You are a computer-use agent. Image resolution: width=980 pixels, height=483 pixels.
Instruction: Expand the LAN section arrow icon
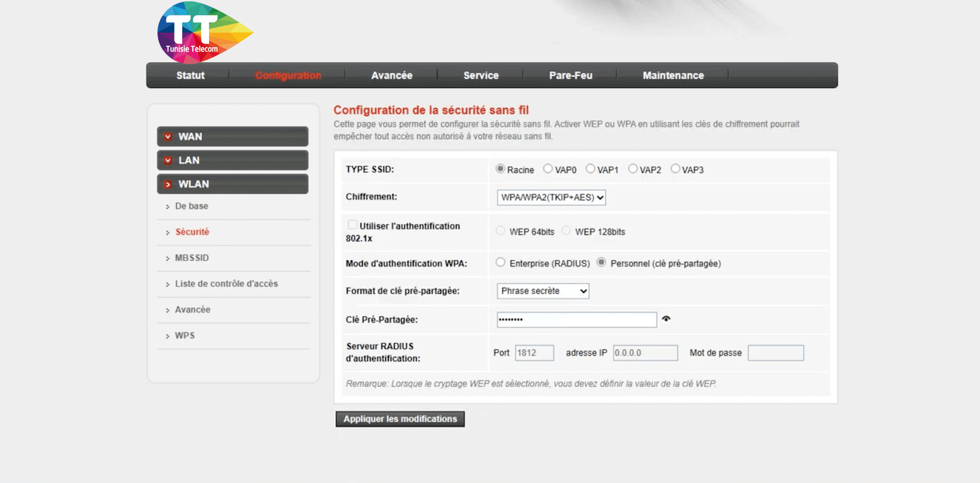pyautogui.click(x=168, y=161)
